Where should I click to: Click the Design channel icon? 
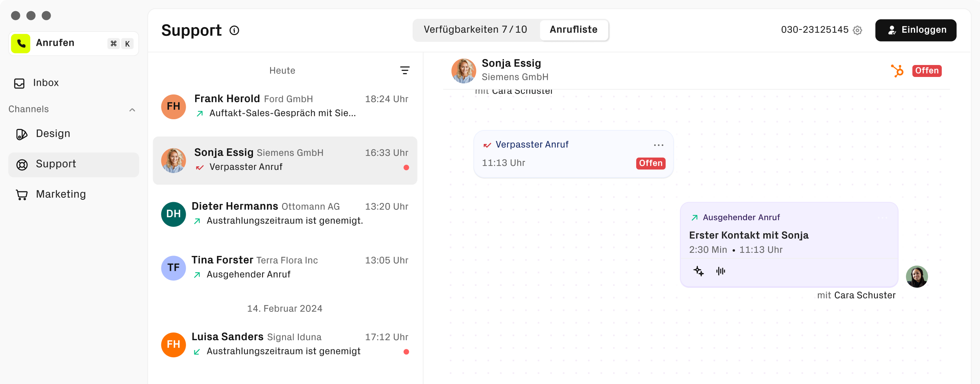21,134
